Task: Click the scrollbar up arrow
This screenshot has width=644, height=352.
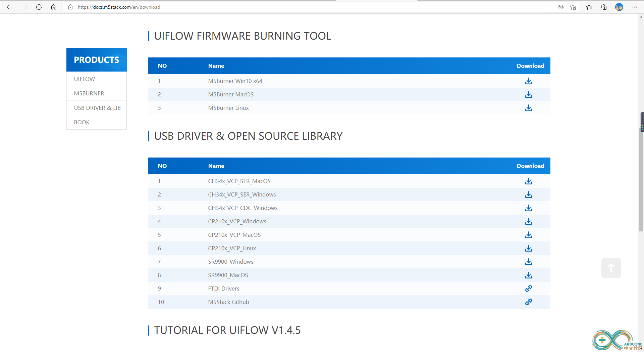Action: coord(641,17)
